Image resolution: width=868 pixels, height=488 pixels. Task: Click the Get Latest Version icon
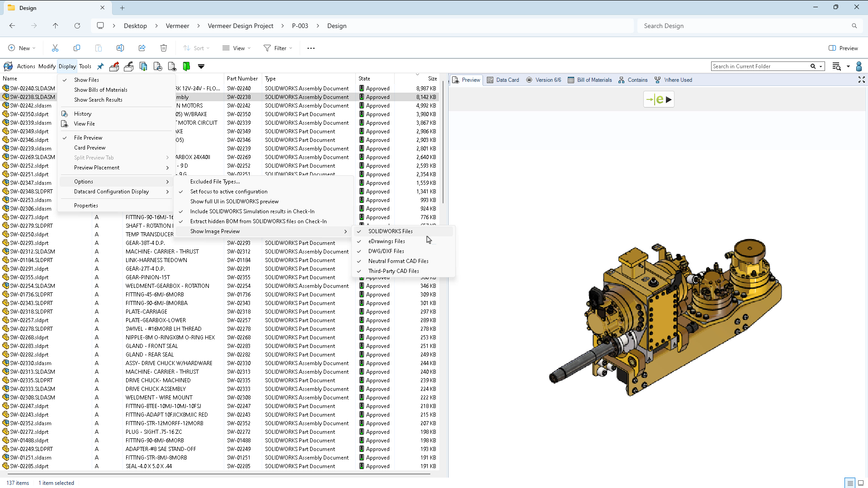(x=143, y=66)
